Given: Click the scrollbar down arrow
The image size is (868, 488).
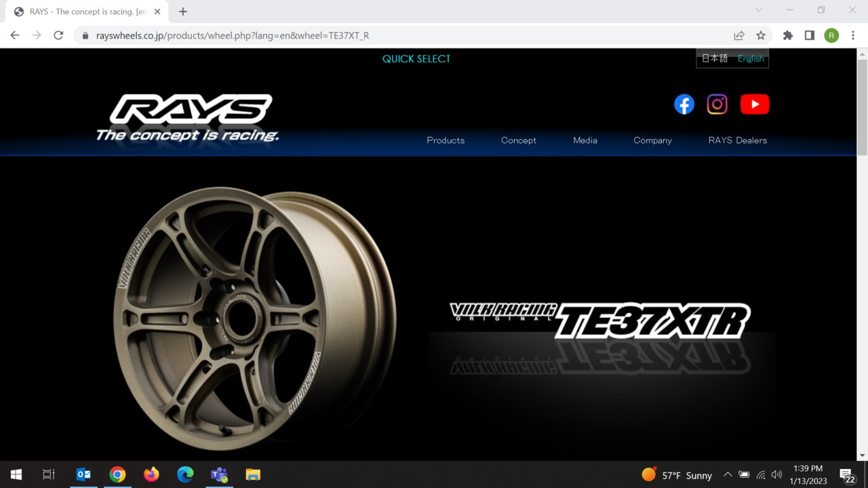Looking at the screenshot, I should click(862, 455).
